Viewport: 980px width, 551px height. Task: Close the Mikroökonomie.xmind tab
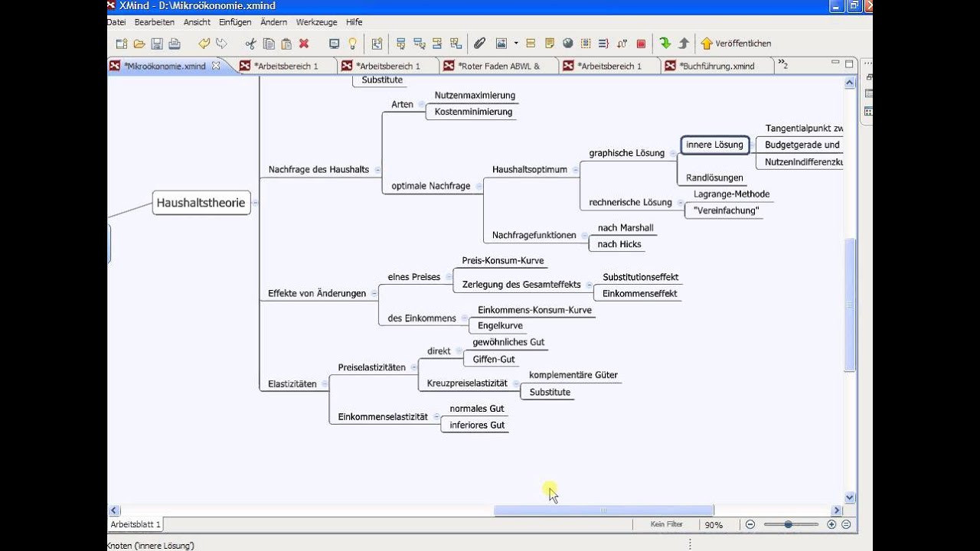216,66
